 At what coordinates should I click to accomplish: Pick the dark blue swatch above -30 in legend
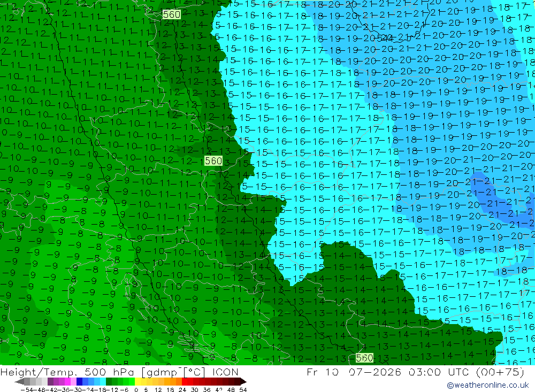[79, 381]
